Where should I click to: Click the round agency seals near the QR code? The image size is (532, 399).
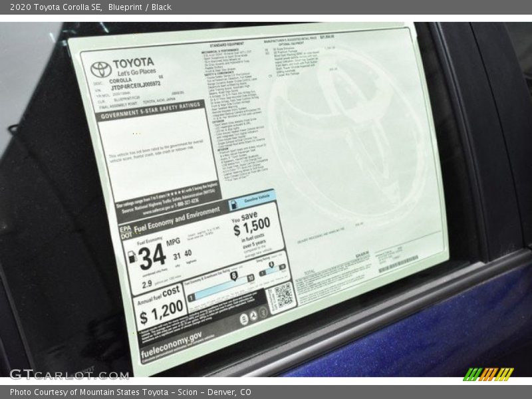coord(248,317)
